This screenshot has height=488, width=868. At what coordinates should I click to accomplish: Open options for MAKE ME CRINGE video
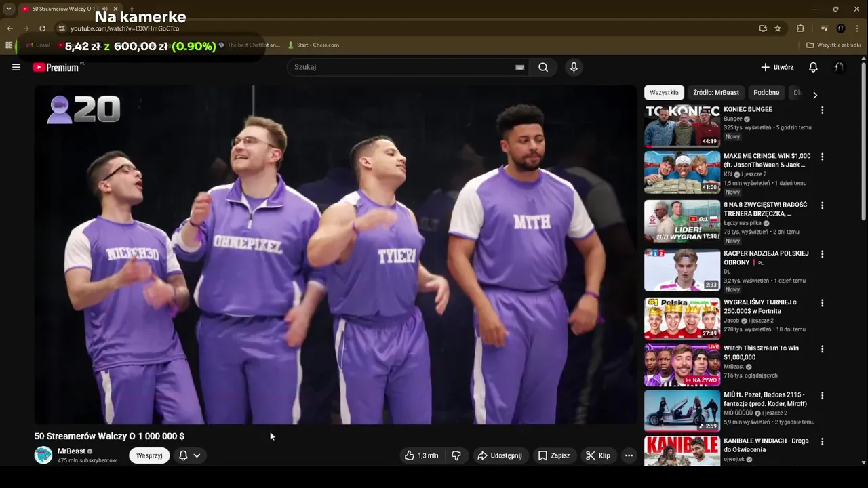[822, 157]
